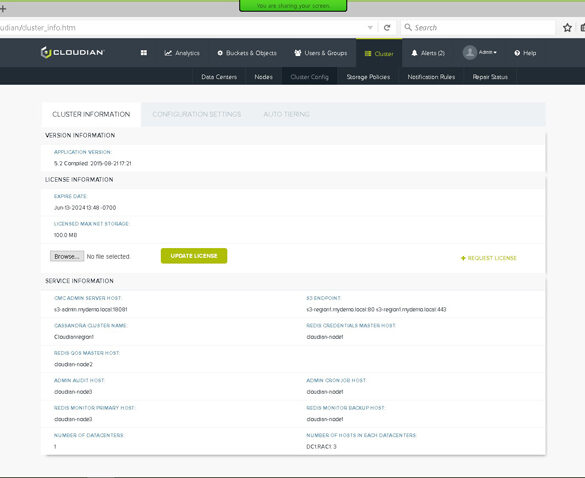This screenshot has width=585, height=478.
Task: Click the Analytics chart icon
Action: tap(168, 53)
